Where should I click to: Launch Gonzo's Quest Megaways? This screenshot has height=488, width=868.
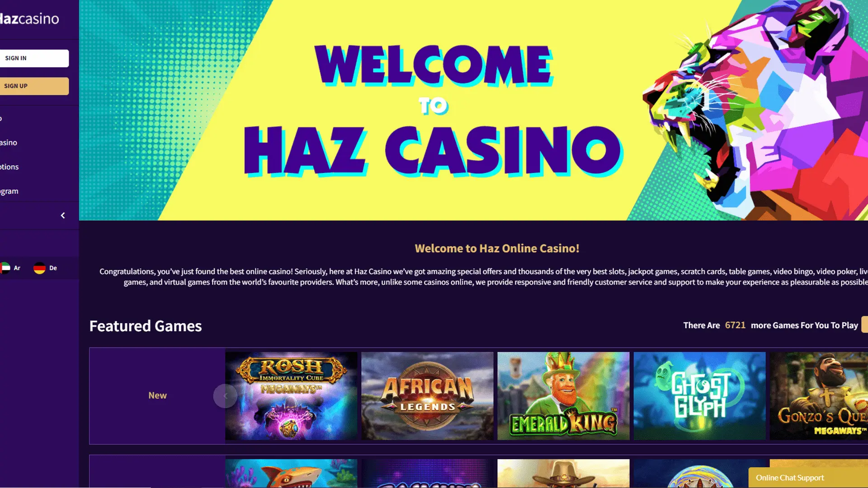pyautogui.click(x=819, y=396)
